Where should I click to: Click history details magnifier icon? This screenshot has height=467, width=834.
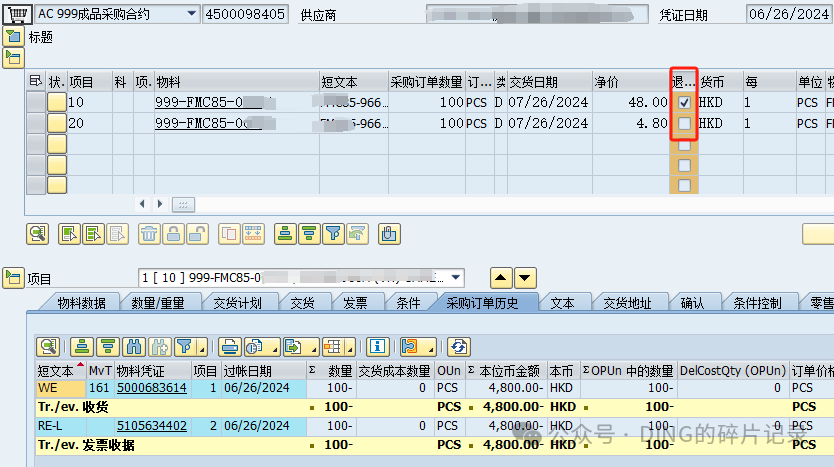(48, 347)
